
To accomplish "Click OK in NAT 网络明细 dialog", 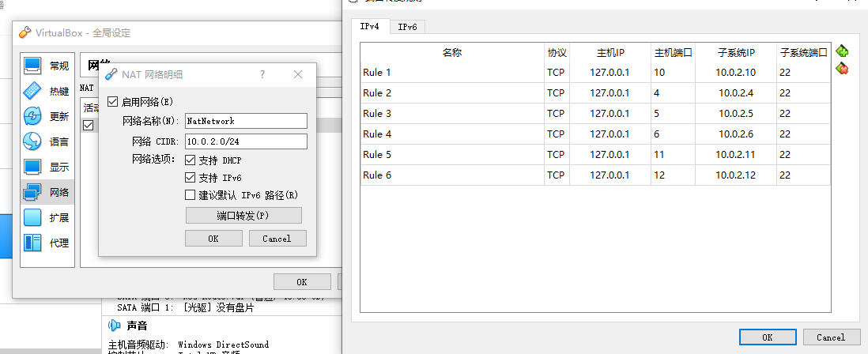I will pos(213,239).
